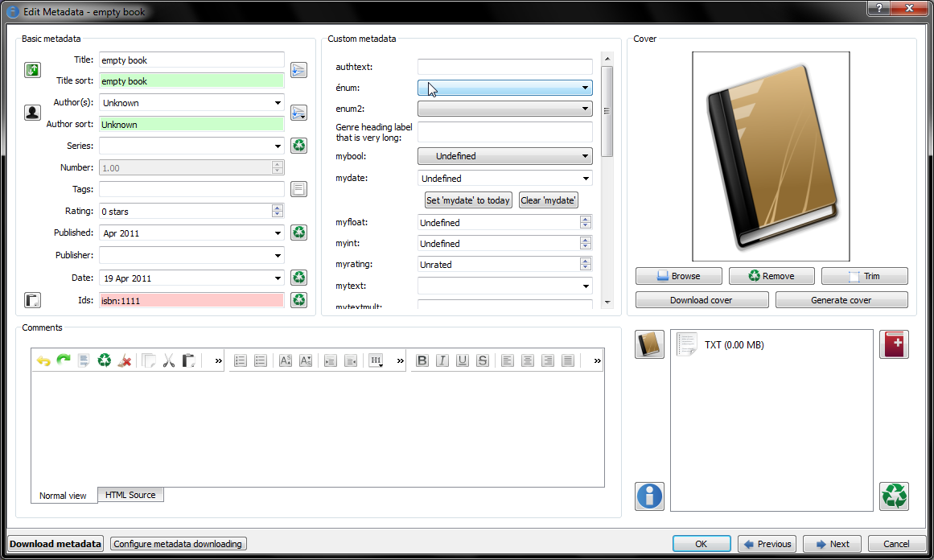This screenshot has width=934, height=560.
Task: Remove formatting green recycle icon in comments
Action: click(x=105, y=360)
